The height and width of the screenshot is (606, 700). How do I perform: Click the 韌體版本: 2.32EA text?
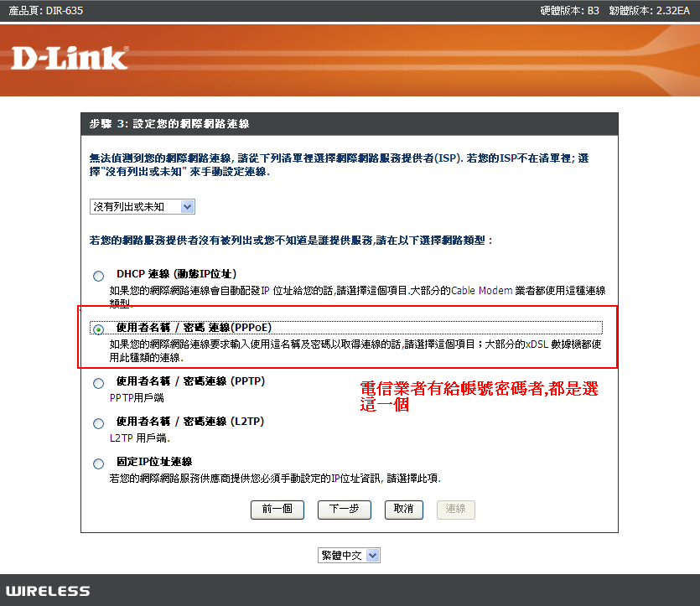click(x=650, y=10)
